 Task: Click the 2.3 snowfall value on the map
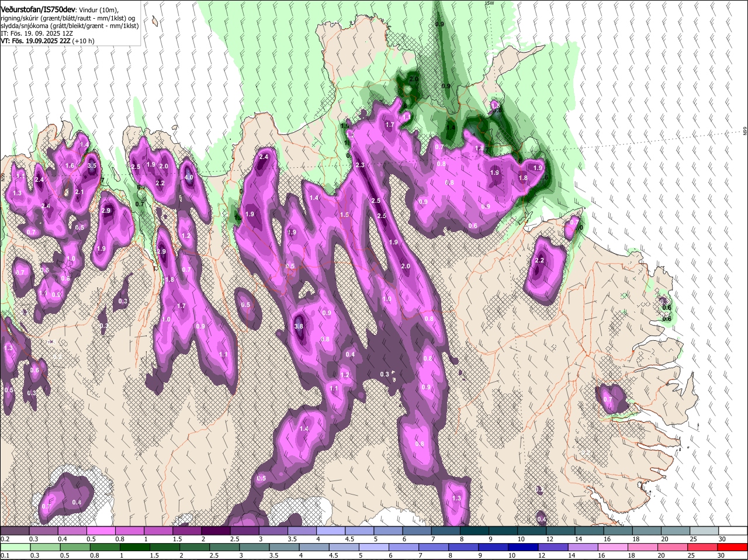[360, 165]
